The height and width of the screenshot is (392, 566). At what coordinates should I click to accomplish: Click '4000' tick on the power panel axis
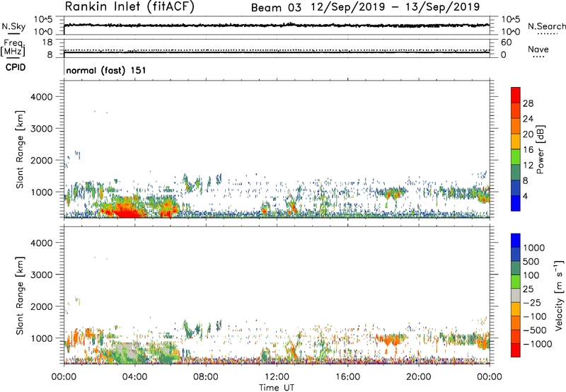(42, 97)
